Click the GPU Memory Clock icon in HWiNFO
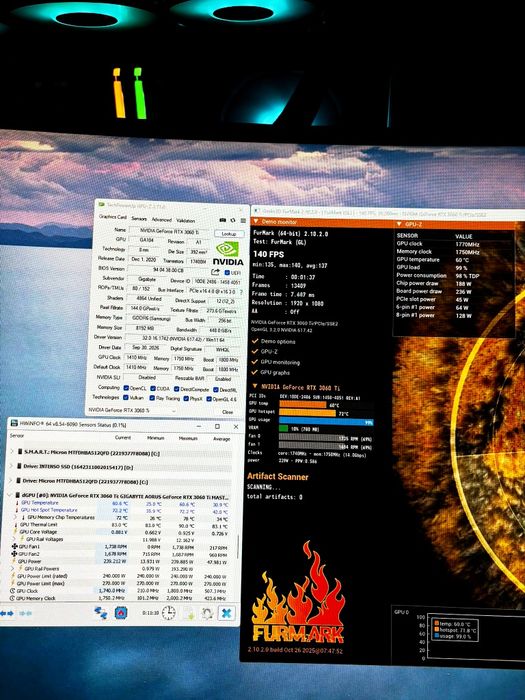This screenshot has height=700, width=525. 12,599
